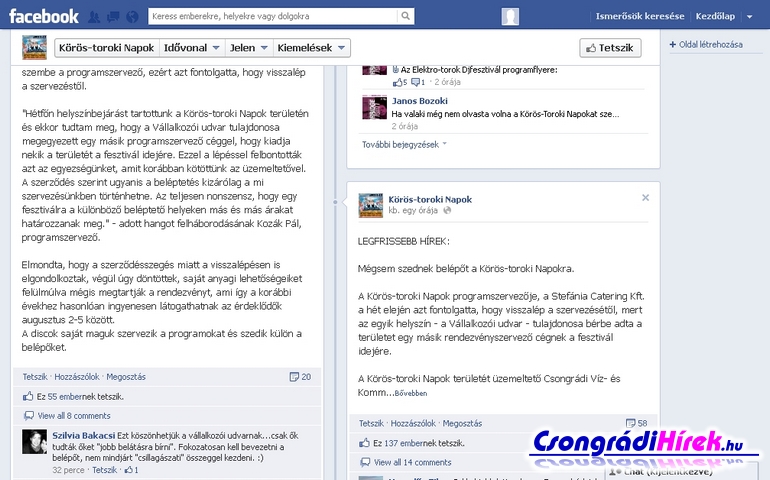Focus the Facebook search input field
The image size is (770, 480).
pyautogui.click(x=273, y=16)
